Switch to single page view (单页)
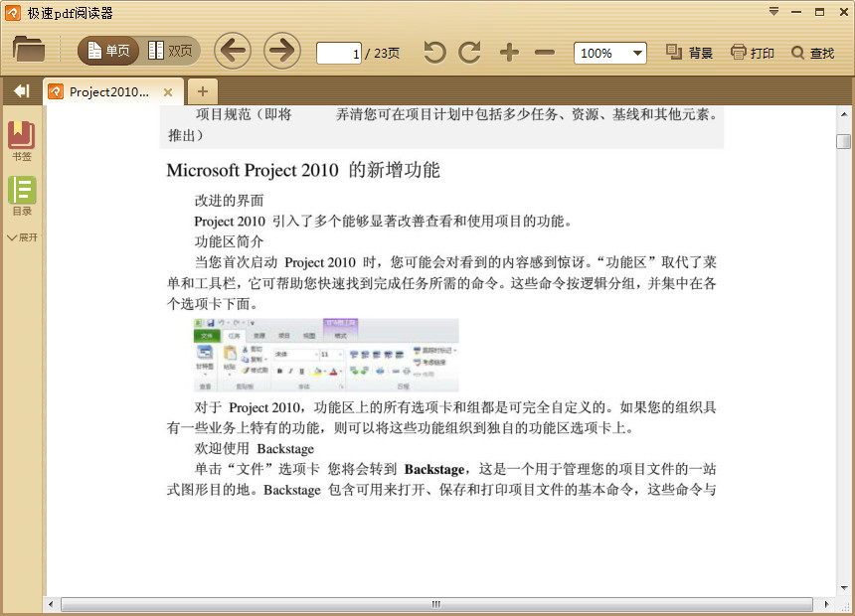The height and width of the screenshot is (616, 855). click(x=108, y=52)
